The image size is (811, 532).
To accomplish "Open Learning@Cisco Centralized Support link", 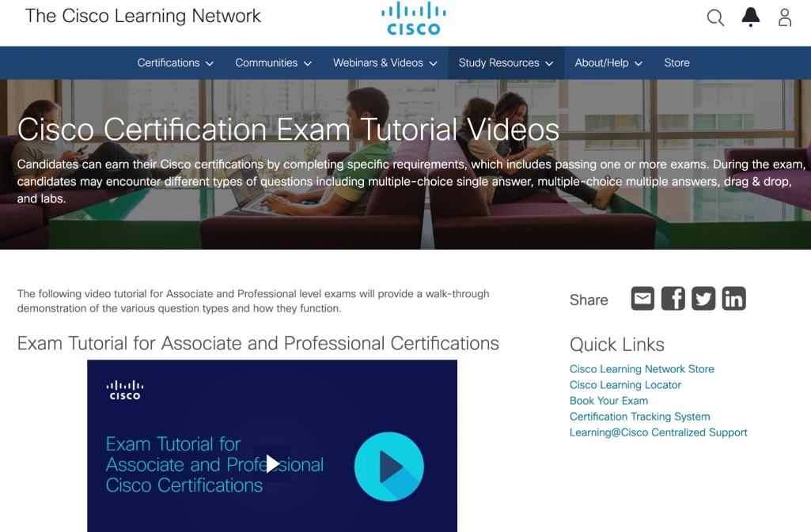I will pyautogui.click(x=658, y=432).
